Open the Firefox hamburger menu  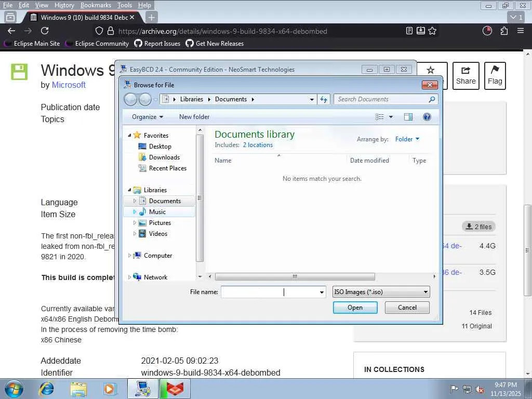tap(521, 31)
